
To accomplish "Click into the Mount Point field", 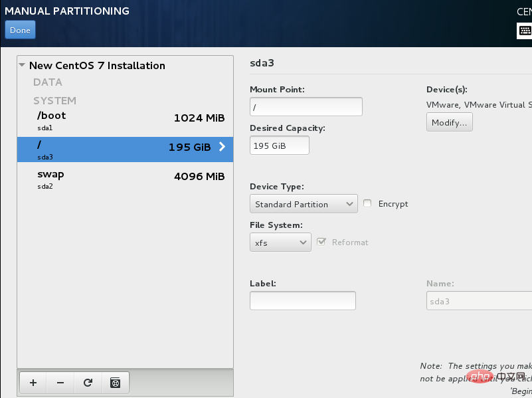I will [306, 107].
